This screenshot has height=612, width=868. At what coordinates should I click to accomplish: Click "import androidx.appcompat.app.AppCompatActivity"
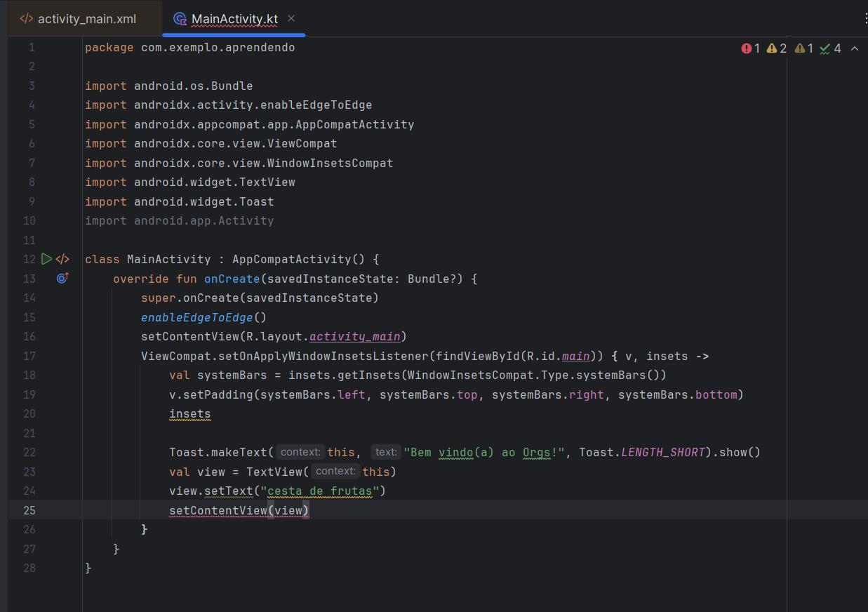pyautogui.click(x=250, y=124)
